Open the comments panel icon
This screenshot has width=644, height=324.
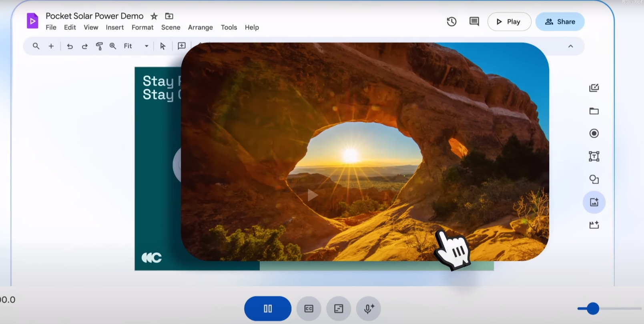click(x=474, y=22)
